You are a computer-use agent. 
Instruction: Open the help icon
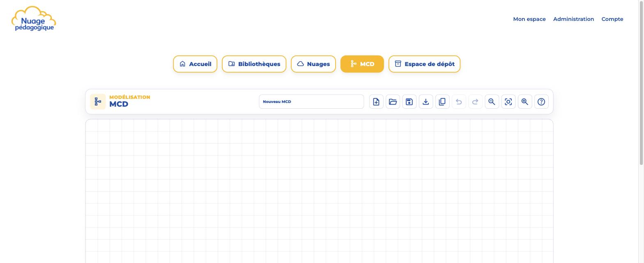tap(541, 102)
